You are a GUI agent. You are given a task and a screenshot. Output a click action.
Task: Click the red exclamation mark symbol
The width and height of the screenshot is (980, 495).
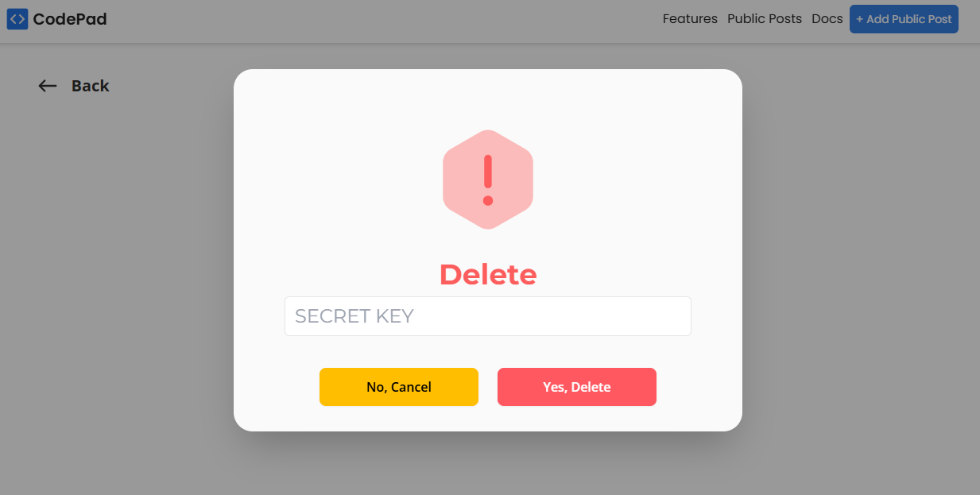[488, 180]
